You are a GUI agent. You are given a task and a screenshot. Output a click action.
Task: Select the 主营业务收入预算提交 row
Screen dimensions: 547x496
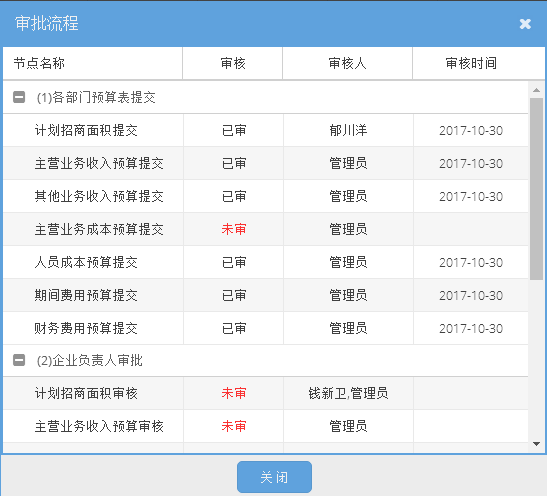(265, 163)
